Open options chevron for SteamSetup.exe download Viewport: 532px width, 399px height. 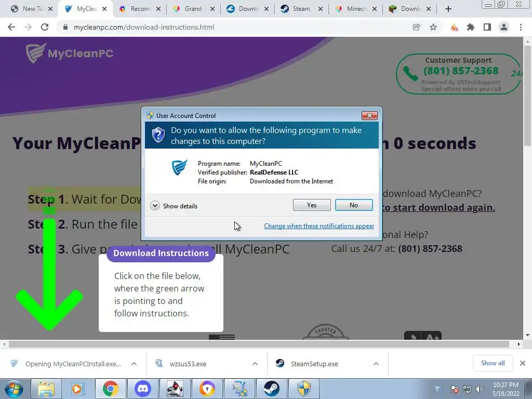pyautogui.click(x=376, y=364)
